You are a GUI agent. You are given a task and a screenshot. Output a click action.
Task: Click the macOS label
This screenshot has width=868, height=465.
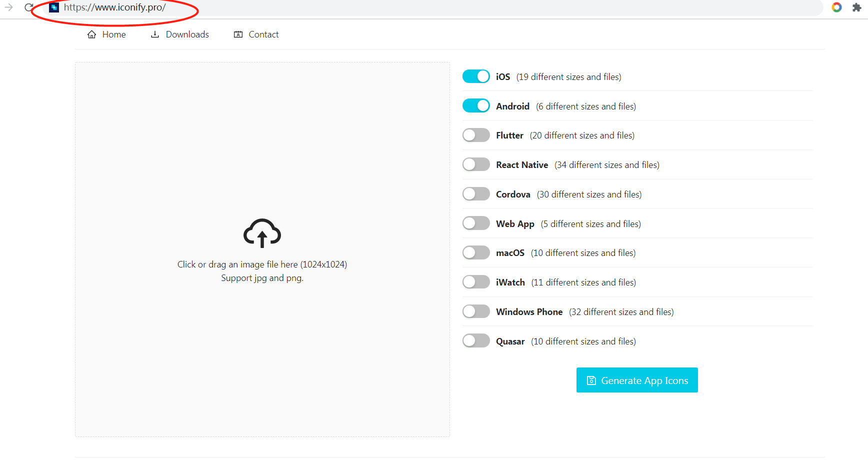pos(510,253)
